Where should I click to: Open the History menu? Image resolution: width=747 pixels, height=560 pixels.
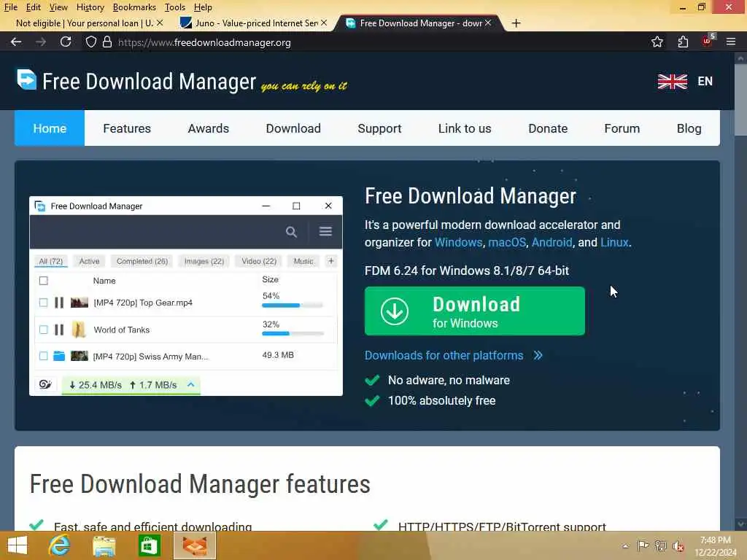[90, 7]
